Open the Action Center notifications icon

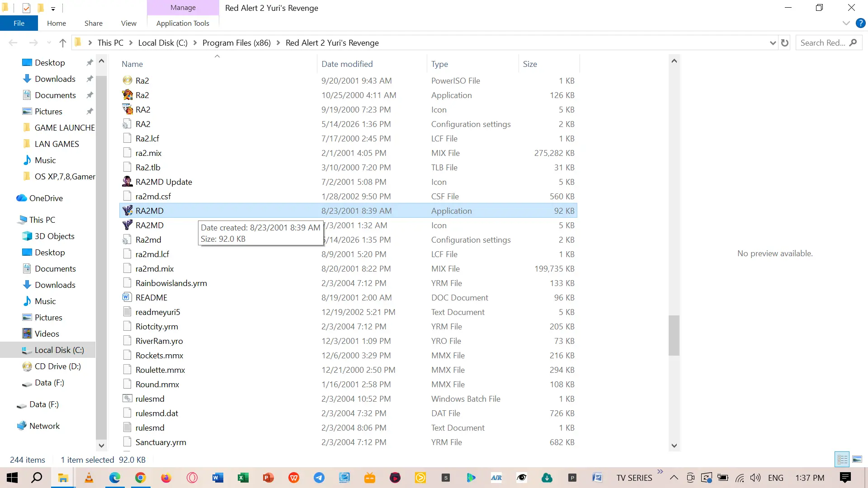pyautogui.click(x=845, y=478)
